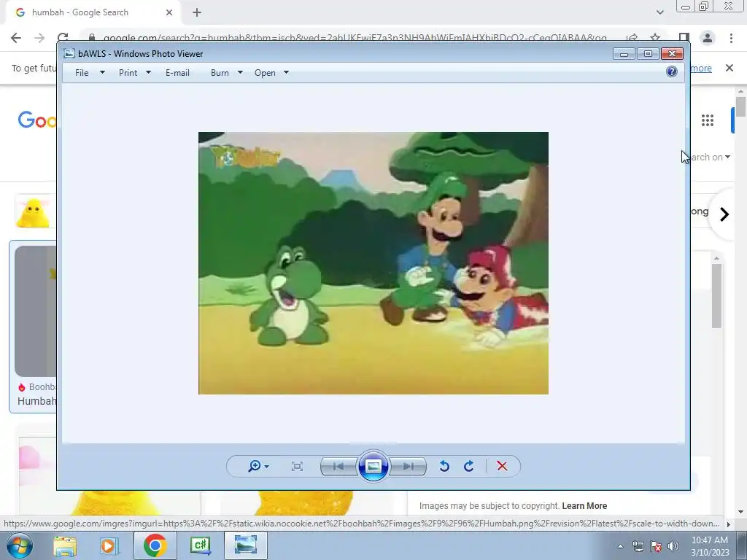This screenshot has height=560, width=747.
Task: Open Chrome profile avatar
Action: click(708, 38)
